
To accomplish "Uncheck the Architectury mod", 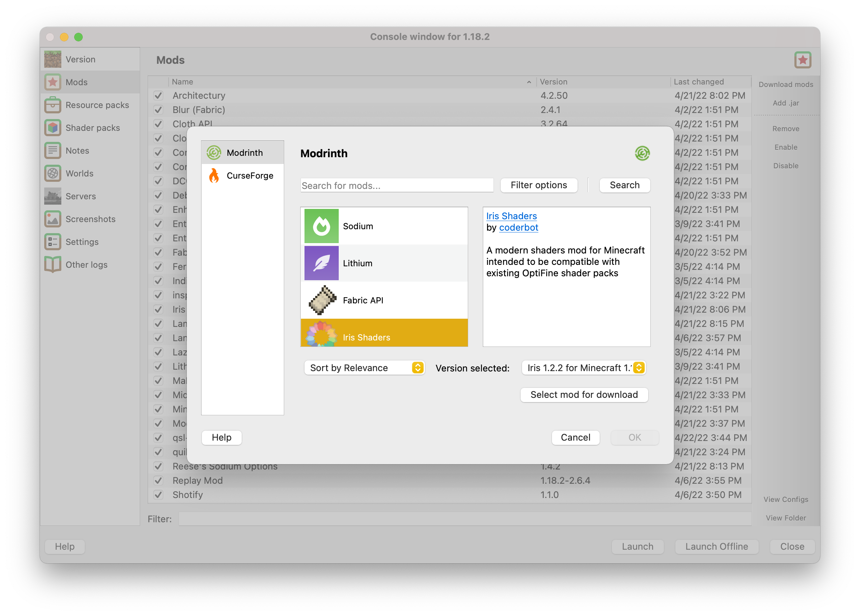I will (158, 95).
